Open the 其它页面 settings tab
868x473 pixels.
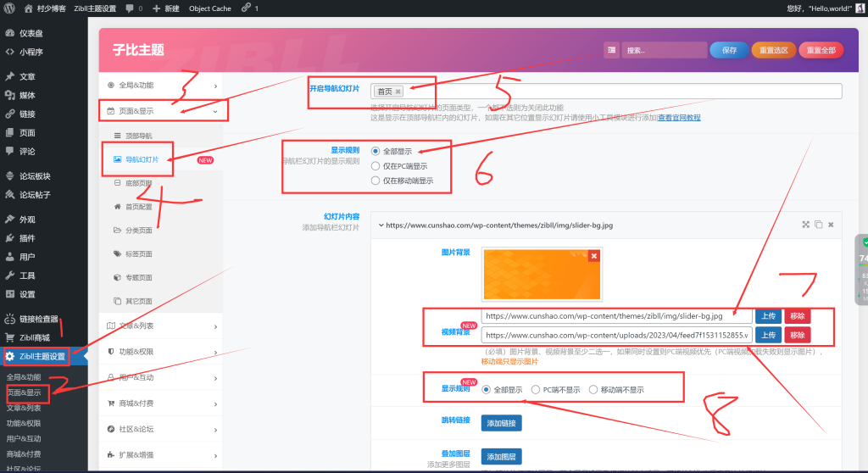coord(160,301)
